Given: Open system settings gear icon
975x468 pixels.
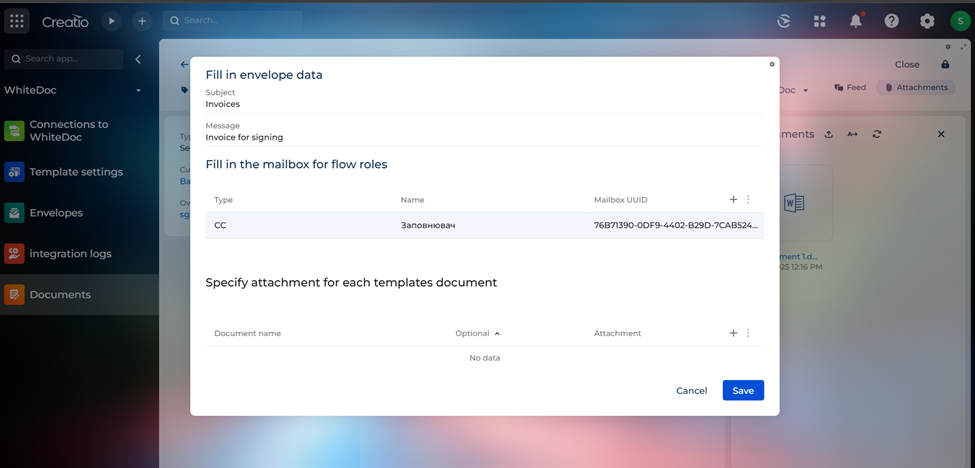Looking at the screenshot, I should 927,21.
